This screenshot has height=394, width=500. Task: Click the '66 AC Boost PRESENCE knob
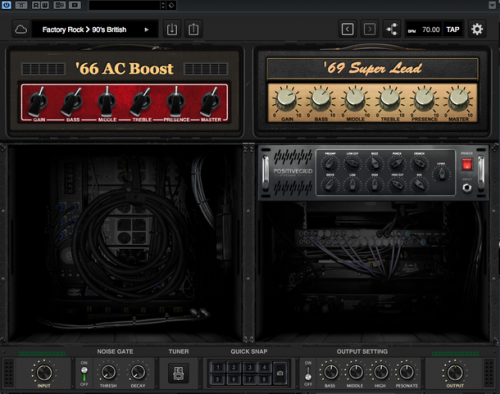176,101
